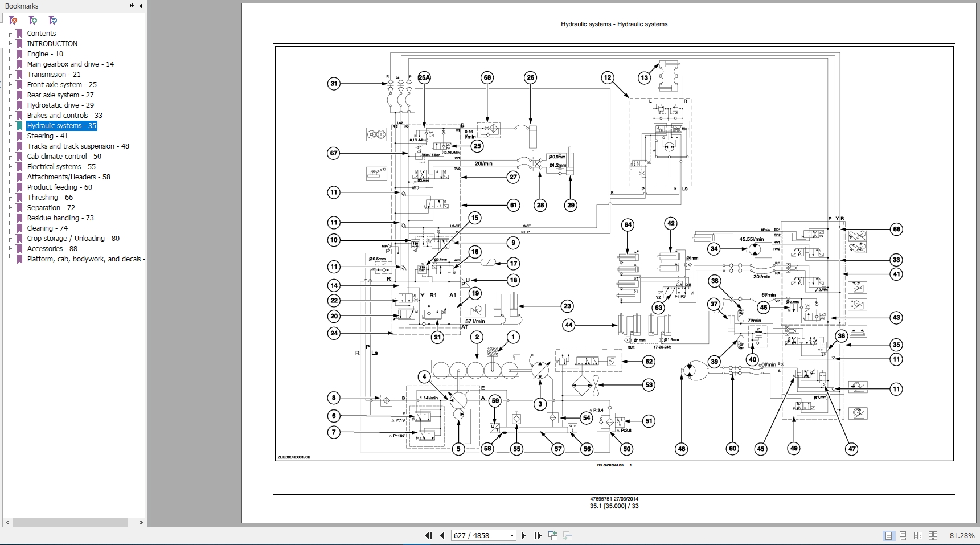The width and height of the screenshot is (980, 545).
Task: Click the 81.28% zoom level
Action: coord(962,536)
